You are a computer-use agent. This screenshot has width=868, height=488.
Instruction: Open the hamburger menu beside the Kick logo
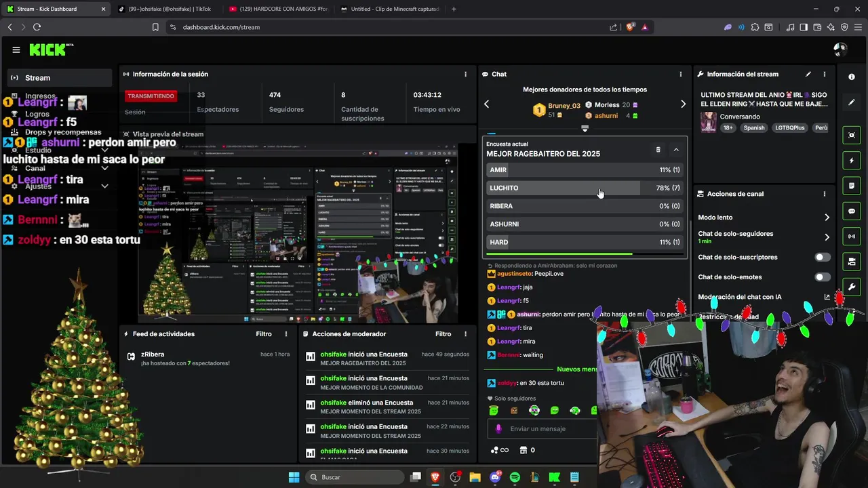point(16,49)
